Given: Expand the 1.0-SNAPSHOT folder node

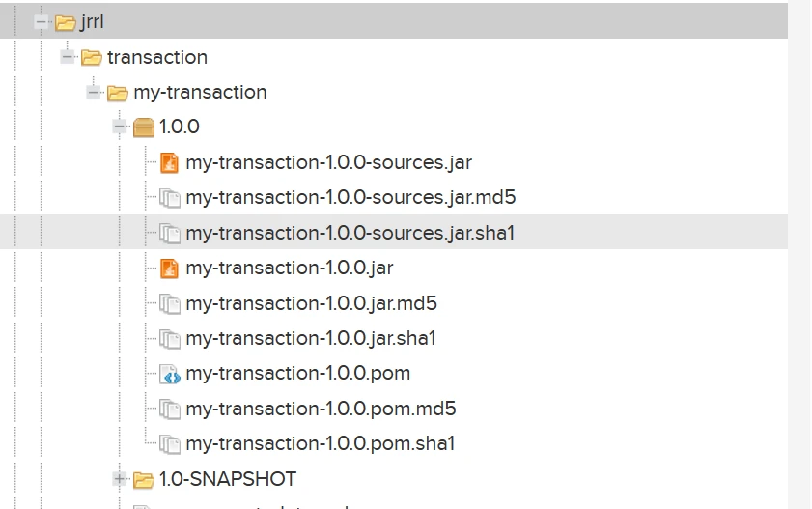Looking at the screenshot, I should pos(120,478).
